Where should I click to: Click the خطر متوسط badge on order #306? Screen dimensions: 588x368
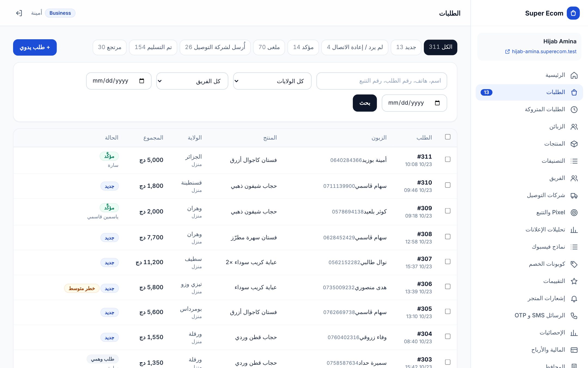[82, 288]
